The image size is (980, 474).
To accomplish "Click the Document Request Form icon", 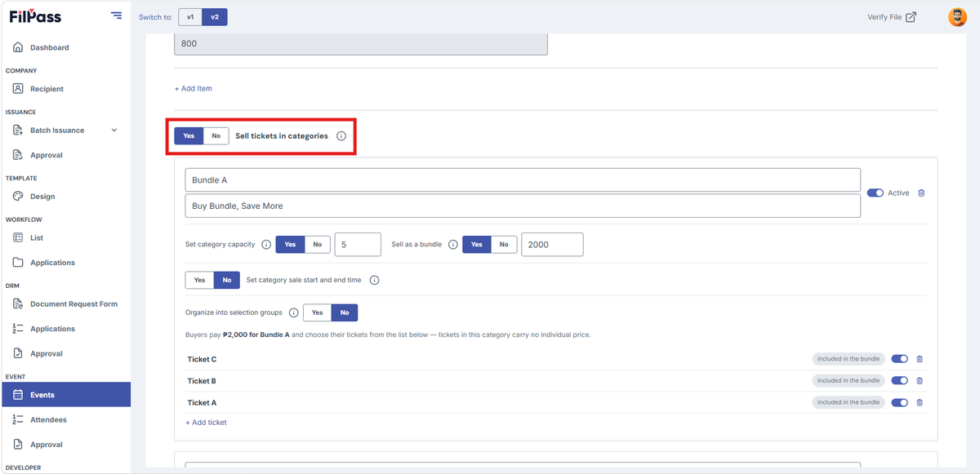I will [18, 303].
